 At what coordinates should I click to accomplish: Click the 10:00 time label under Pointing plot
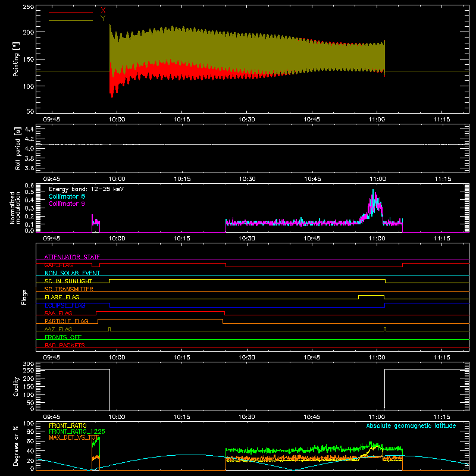click(x=117, y=120)
